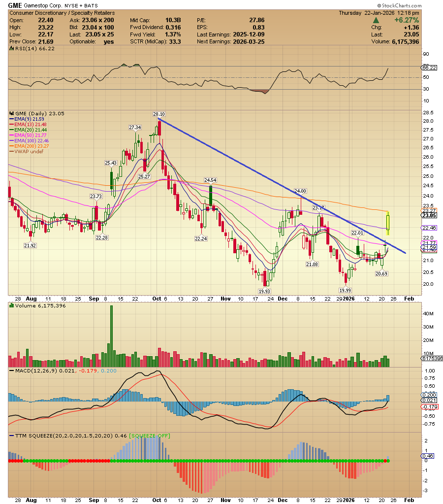Click the VWAP brown line marker
443x504 pixels.
pyautogui.click(x=11, y=151)
